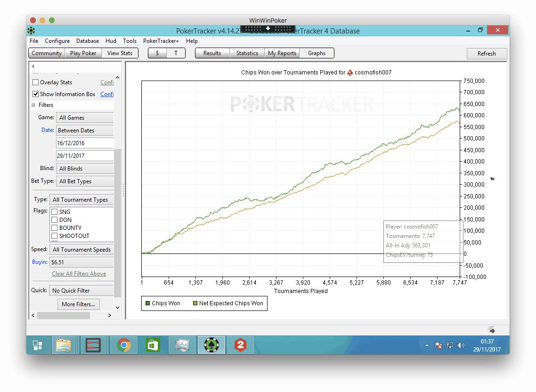536x392 pixels.
Task: Click the Windows Store taskbar icon
Action: (x=153, y=345)
